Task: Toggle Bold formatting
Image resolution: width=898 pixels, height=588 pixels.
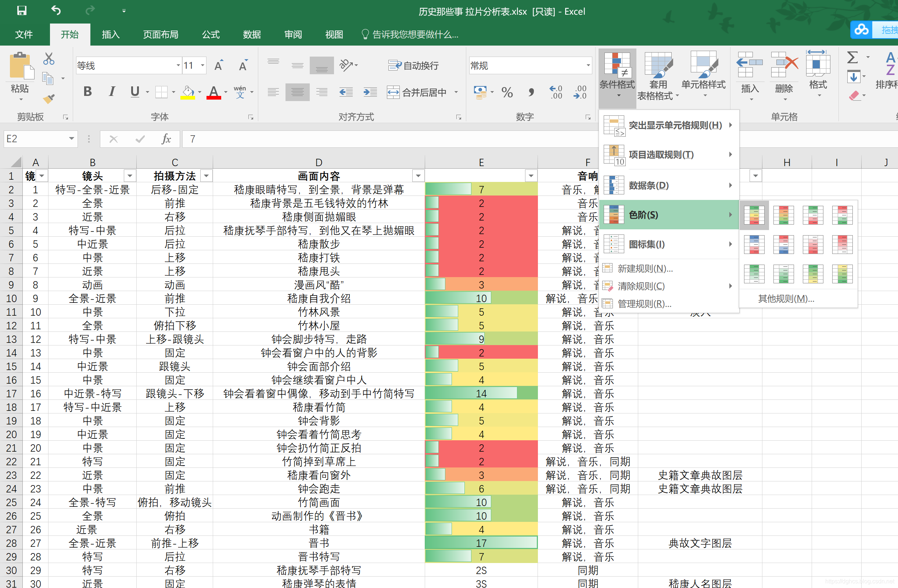Action: [x=87, y=92]
